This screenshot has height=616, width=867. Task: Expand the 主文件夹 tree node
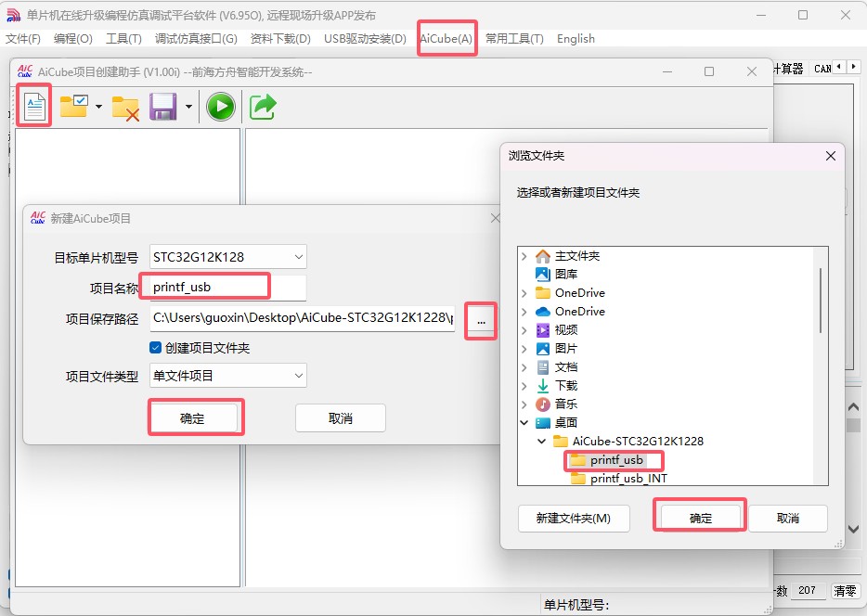point(524,256)
